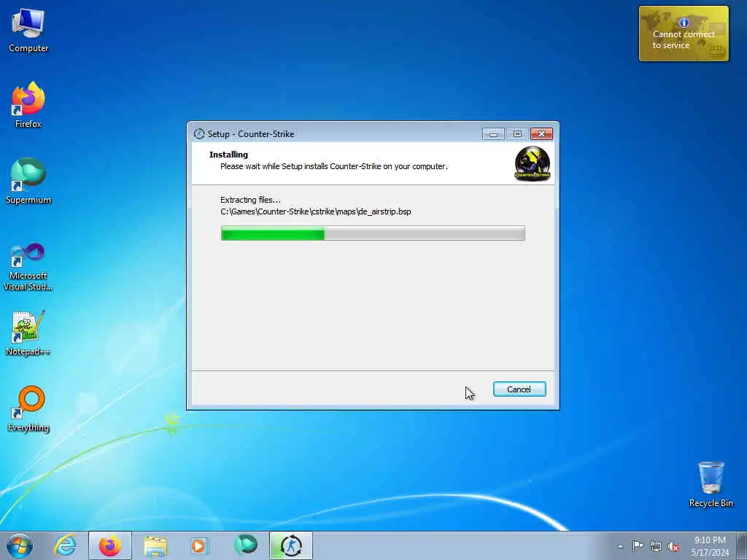Select the Notepad++ desktop shortcut

click(x=28, y=332)
